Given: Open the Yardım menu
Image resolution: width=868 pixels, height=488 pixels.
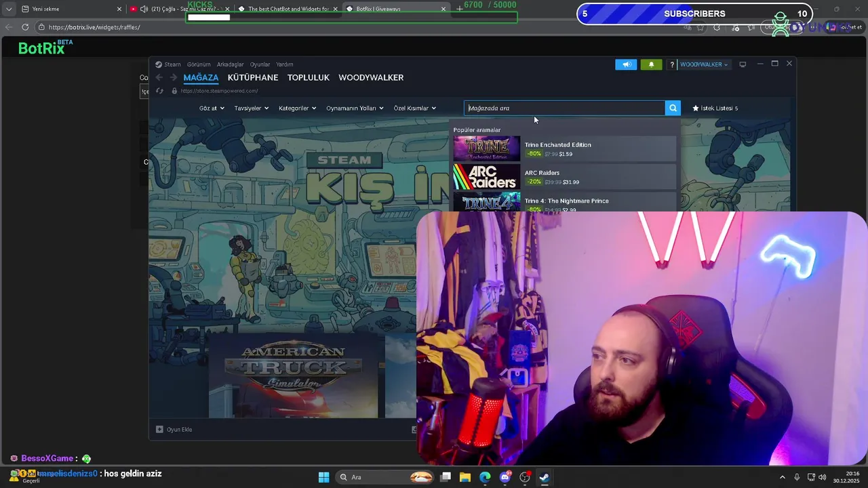Looking at the screenshot, I should click(285, 64).
